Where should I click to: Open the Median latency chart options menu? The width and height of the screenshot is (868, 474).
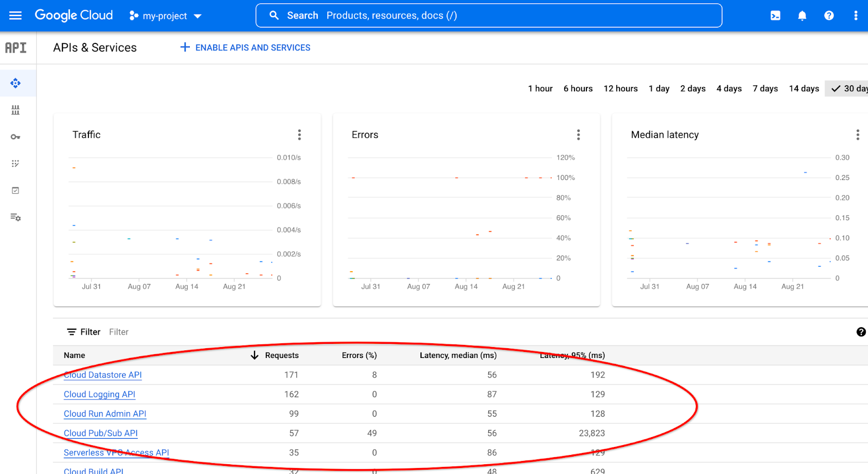point(857,134)
